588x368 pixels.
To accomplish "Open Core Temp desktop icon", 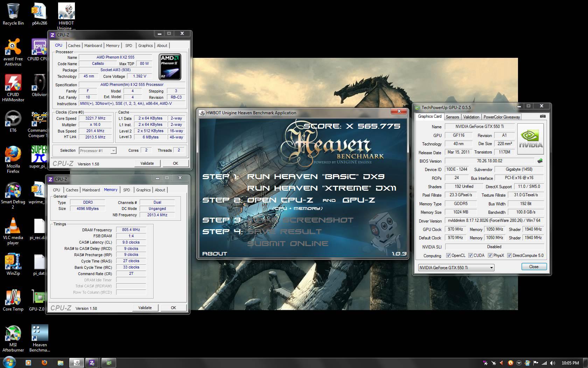I will pyautogui.click(x=13, y=300).
